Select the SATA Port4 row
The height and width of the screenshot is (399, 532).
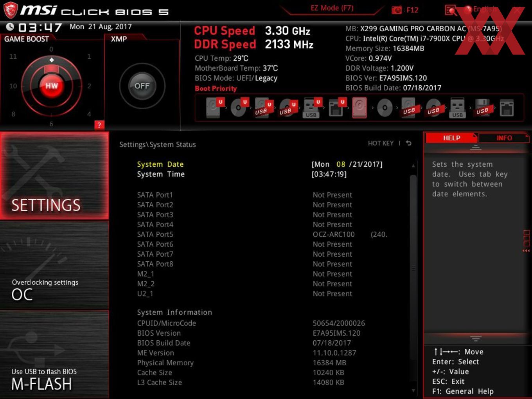244,225
